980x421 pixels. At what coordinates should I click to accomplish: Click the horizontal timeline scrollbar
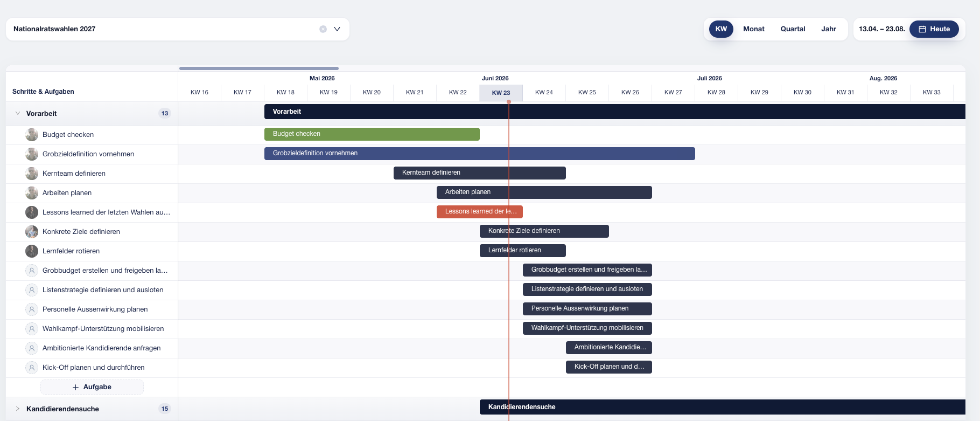(x=259, y=68)
